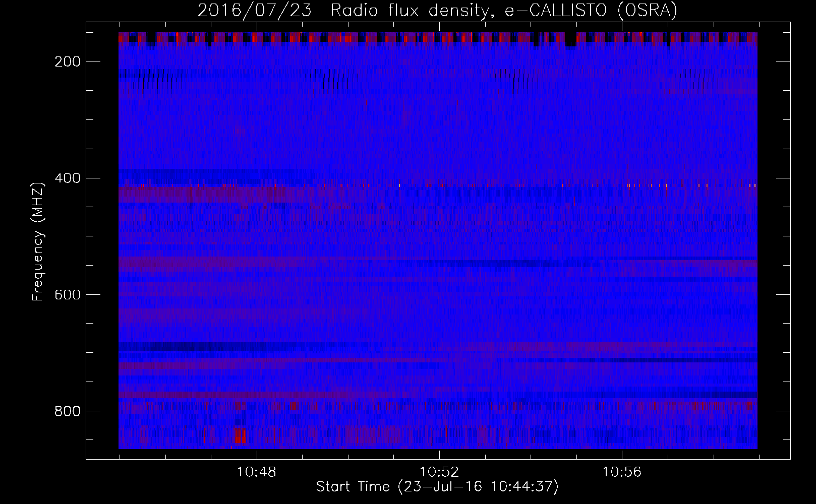Click the "Frequency (MHZ)" axis label
The width and height of the screenshot is (816, 504).
click(38, 241)
